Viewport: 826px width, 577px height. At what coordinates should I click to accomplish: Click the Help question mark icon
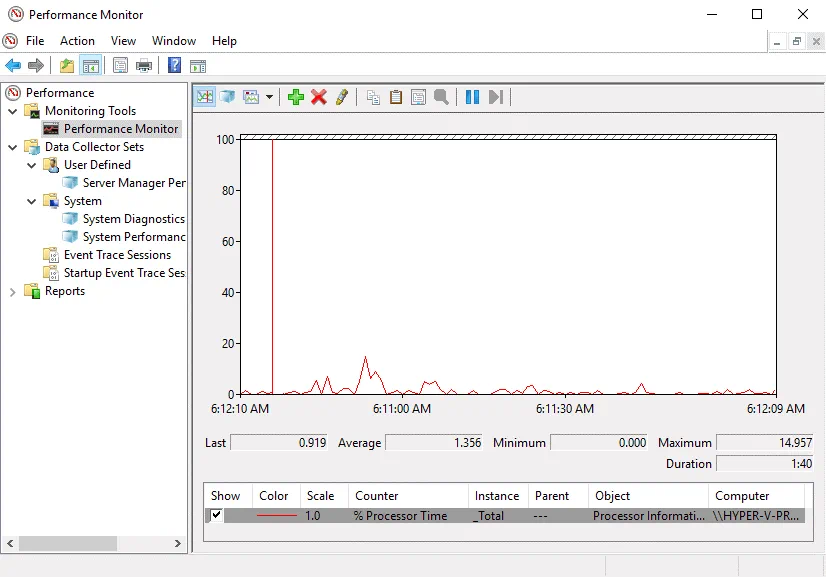174,66
